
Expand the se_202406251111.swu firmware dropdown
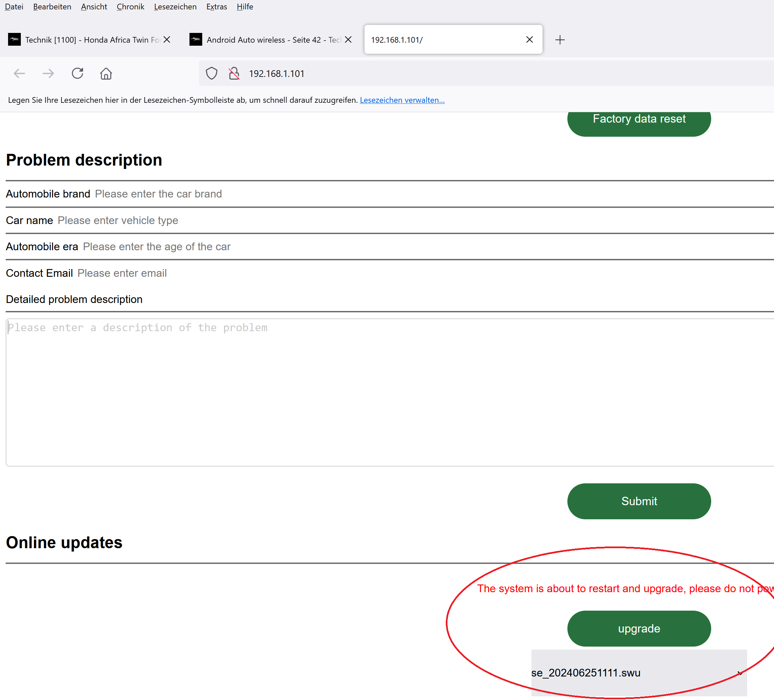(x=639, y=673)
